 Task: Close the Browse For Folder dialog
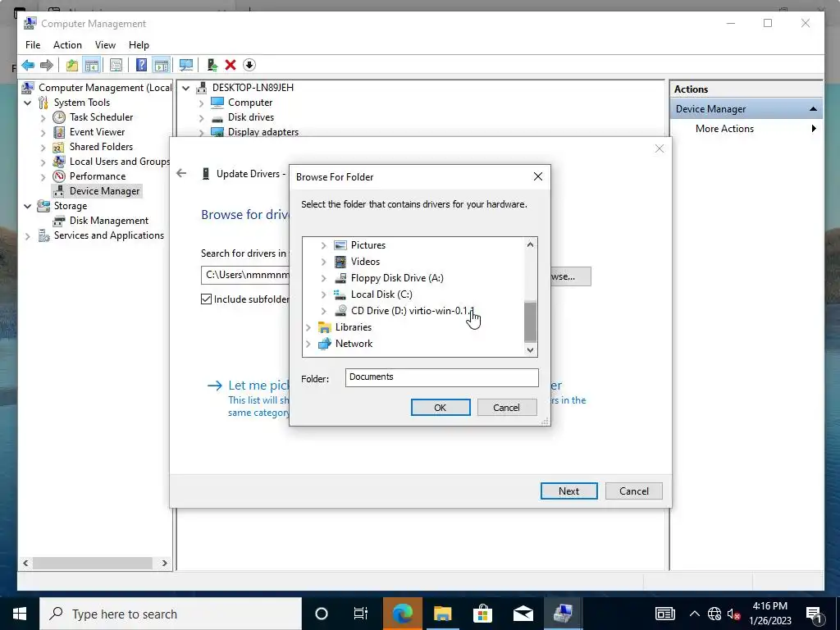pyautogui.click(x=538, y=176)
